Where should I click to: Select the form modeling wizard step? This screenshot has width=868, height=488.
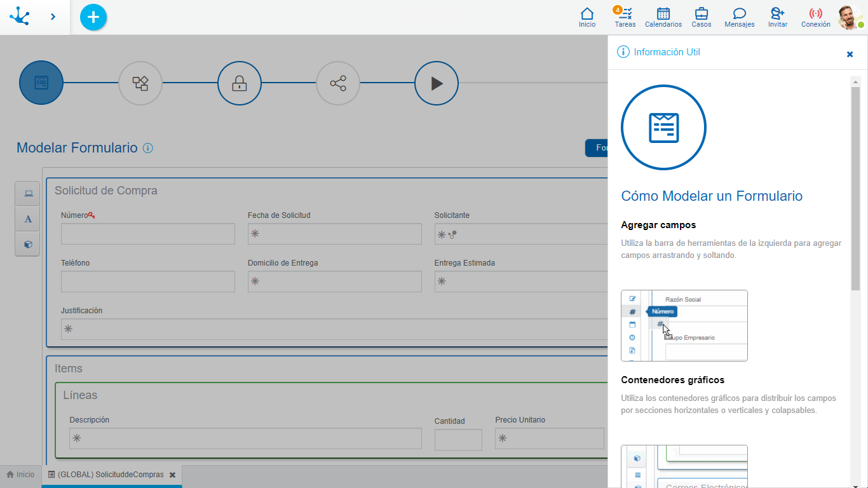[41, 83]
